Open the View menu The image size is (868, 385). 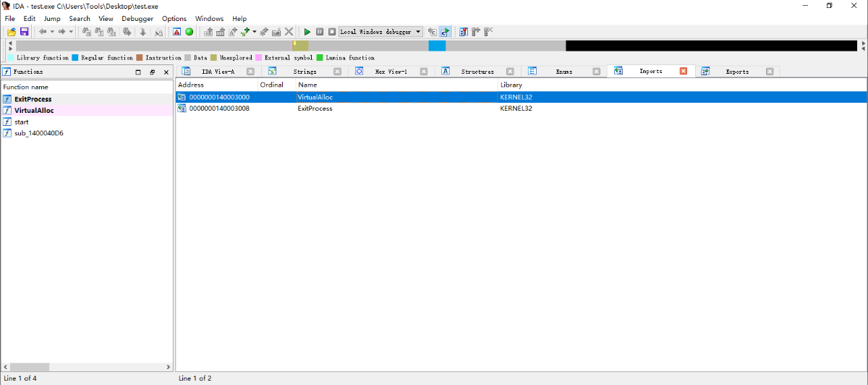point(106,19)
